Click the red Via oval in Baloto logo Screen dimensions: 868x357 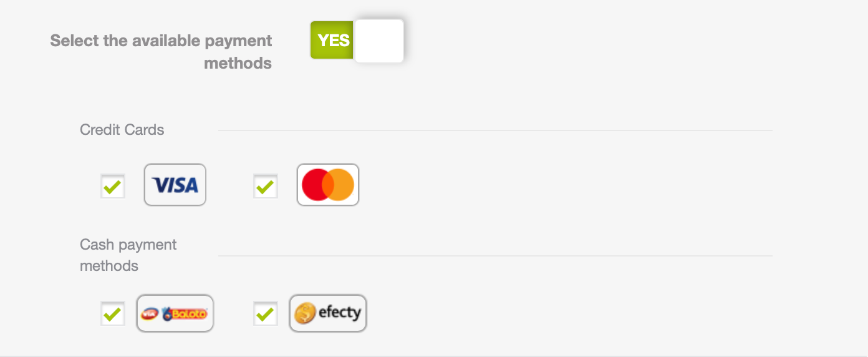point(150,314)
